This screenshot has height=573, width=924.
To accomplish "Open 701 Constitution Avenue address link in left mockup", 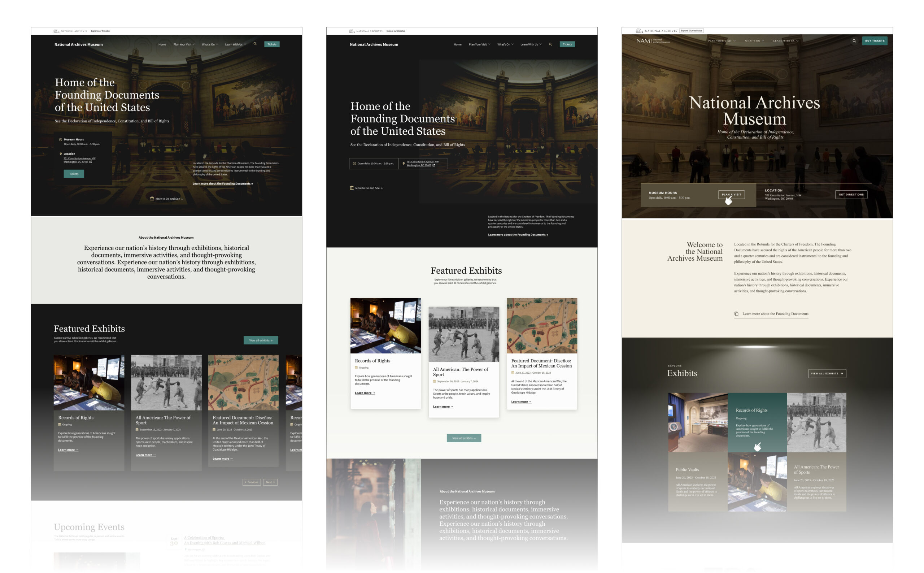I will (79, 160).
